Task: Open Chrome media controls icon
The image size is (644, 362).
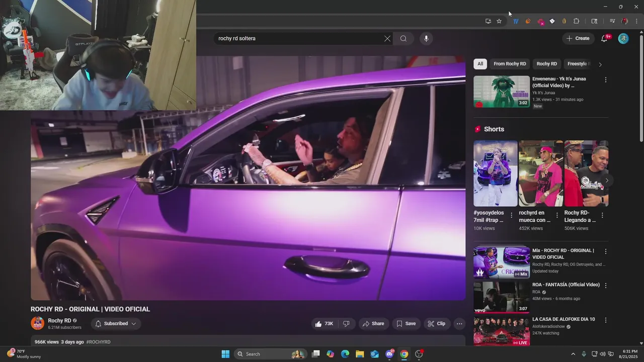Action: coord(612,21)
